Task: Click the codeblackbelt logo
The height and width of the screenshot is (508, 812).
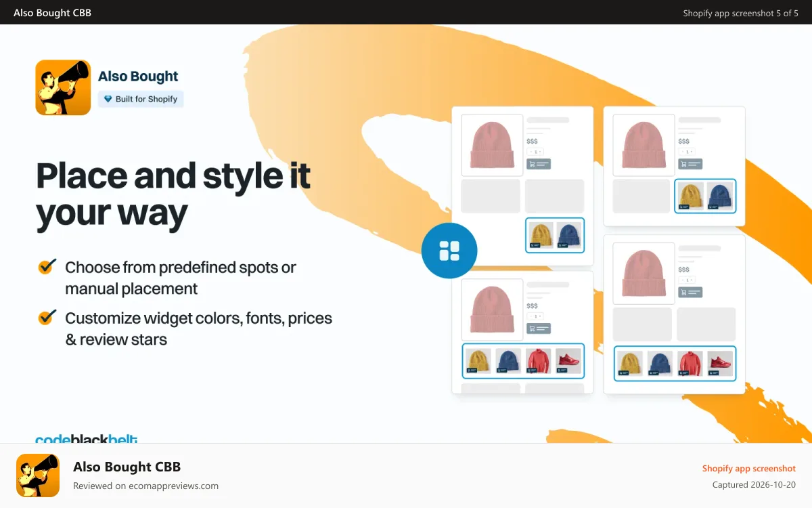Action: (x=87, y=438)
